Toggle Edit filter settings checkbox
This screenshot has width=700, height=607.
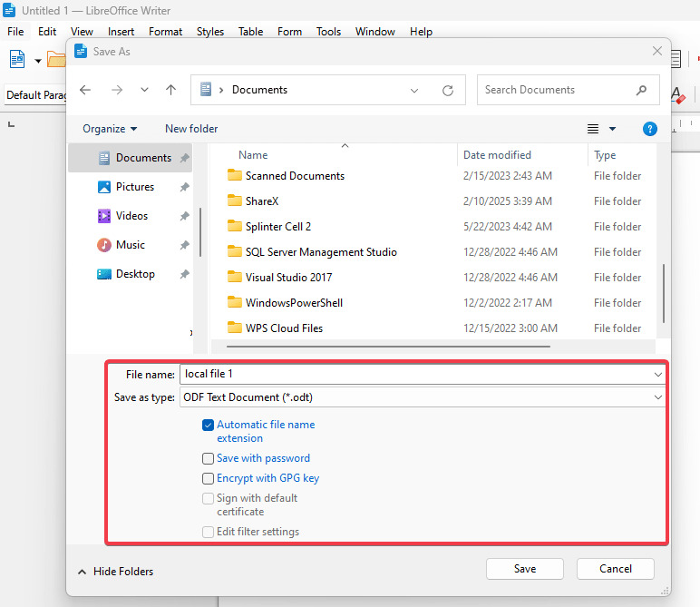pos(208,532)
